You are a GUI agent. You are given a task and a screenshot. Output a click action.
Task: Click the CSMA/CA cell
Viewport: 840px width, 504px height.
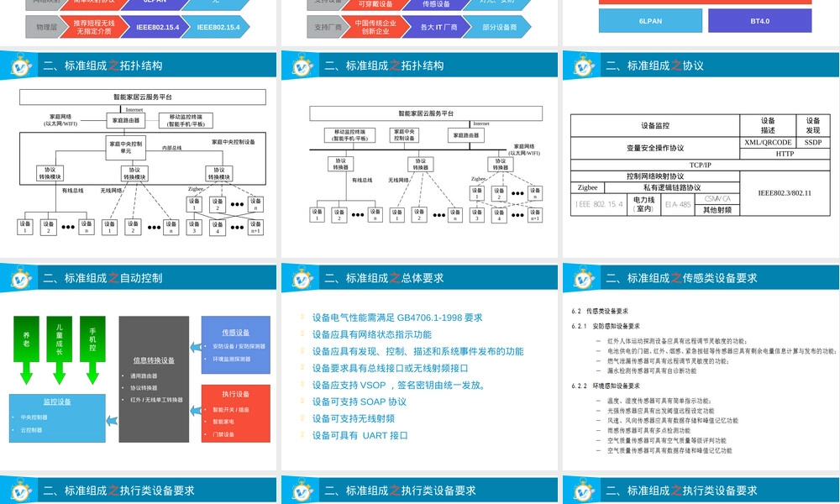717,199
